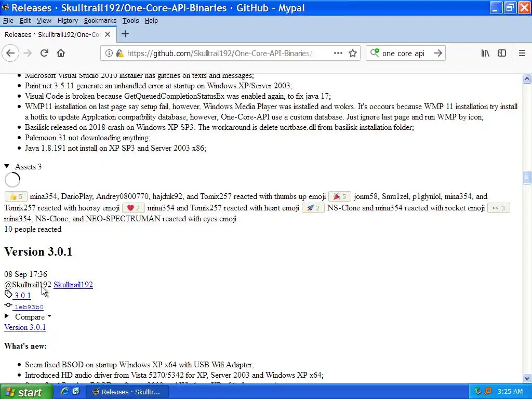Click the Windows start button
This screenshot has height=399, width=532.
pos(26,392)
